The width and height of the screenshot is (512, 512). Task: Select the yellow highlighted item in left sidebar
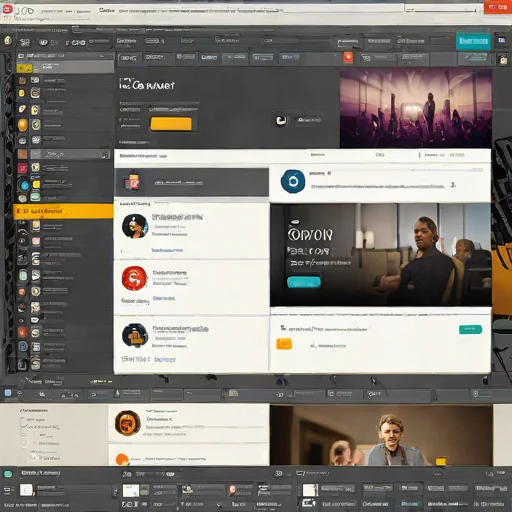click(63, 211)
